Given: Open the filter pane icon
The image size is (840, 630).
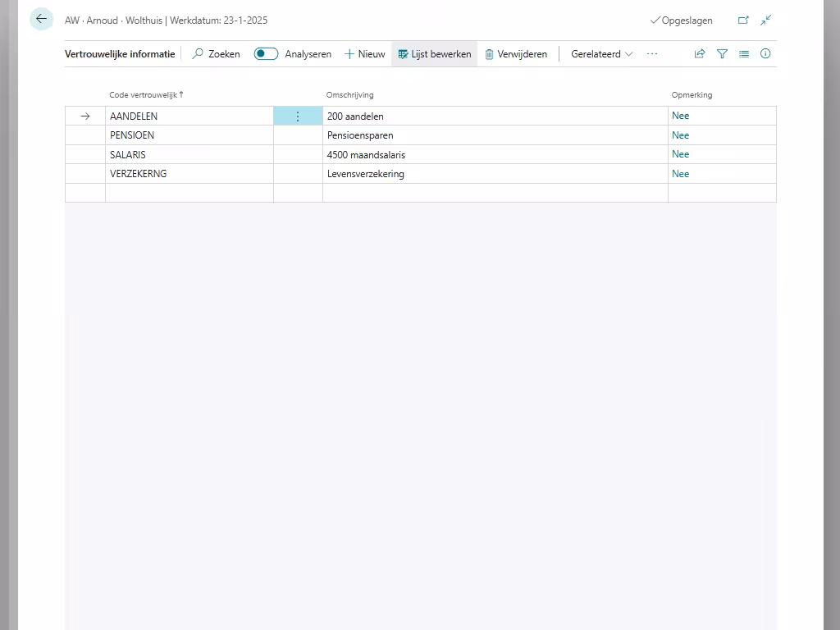Looking at the screenshot, I should coord(722,54).
